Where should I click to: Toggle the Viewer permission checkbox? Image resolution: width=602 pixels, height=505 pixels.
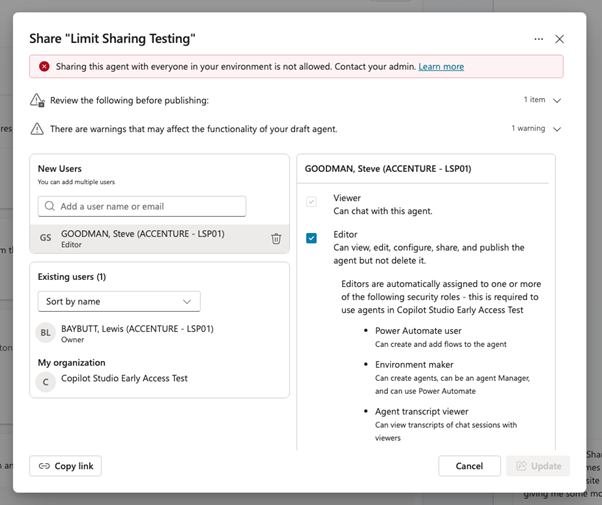312,203
